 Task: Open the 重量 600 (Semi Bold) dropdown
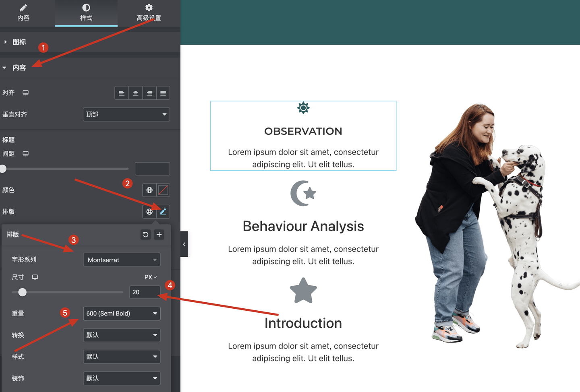(122, 314)
